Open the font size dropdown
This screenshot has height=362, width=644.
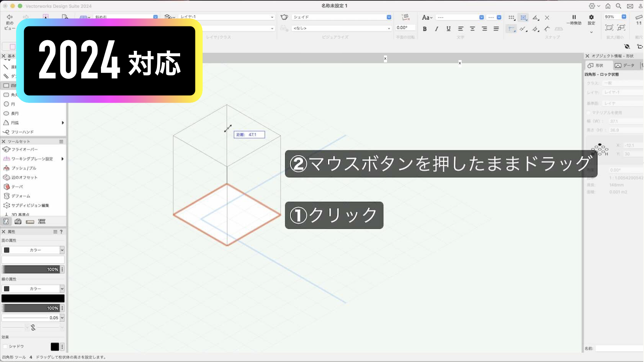point(494,18)
